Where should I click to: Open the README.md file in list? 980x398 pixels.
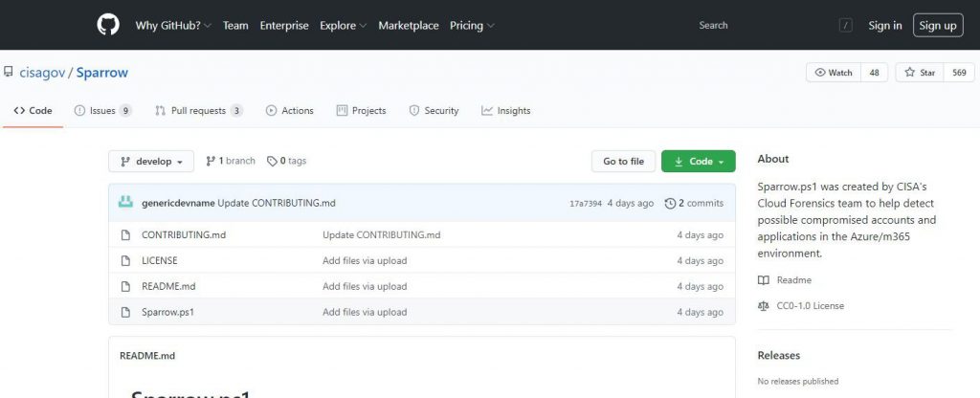pyautogui.click(x=168, y=286)
